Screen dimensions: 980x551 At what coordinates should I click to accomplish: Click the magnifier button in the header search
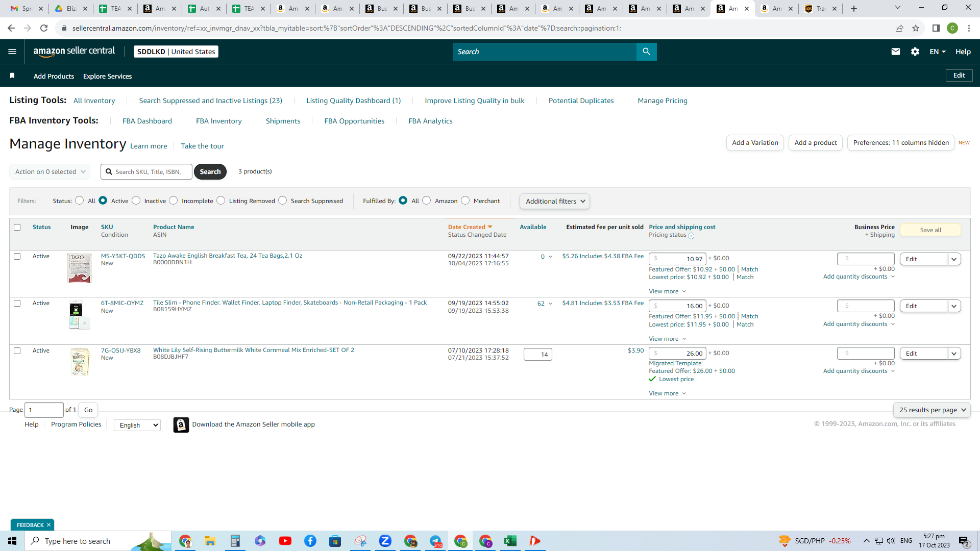[646, 52]
